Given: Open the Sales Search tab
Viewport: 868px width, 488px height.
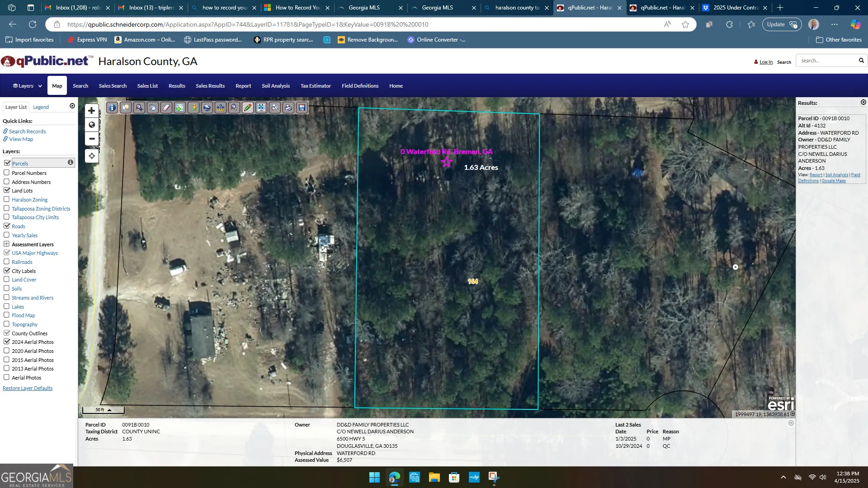Looking at the screenshot, I should [x=113, y=86].
